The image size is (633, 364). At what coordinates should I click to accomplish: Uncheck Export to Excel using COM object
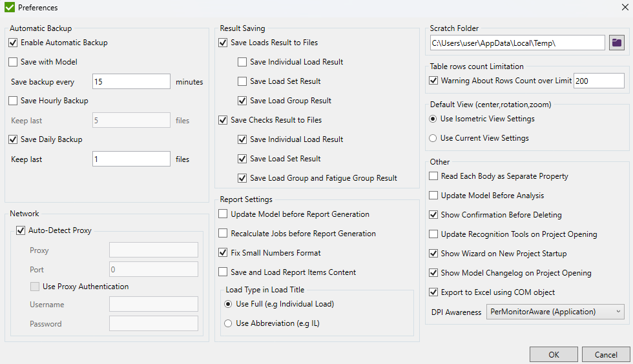pyautogui.click(x=433, y=292)
